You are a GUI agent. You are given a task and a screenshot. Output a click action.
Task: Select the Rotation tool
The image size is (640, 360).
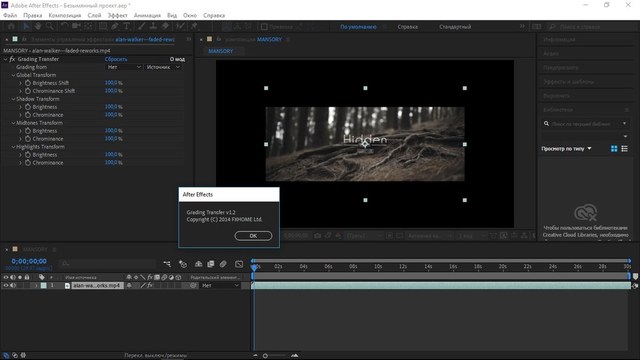click(x=64, y=27)
